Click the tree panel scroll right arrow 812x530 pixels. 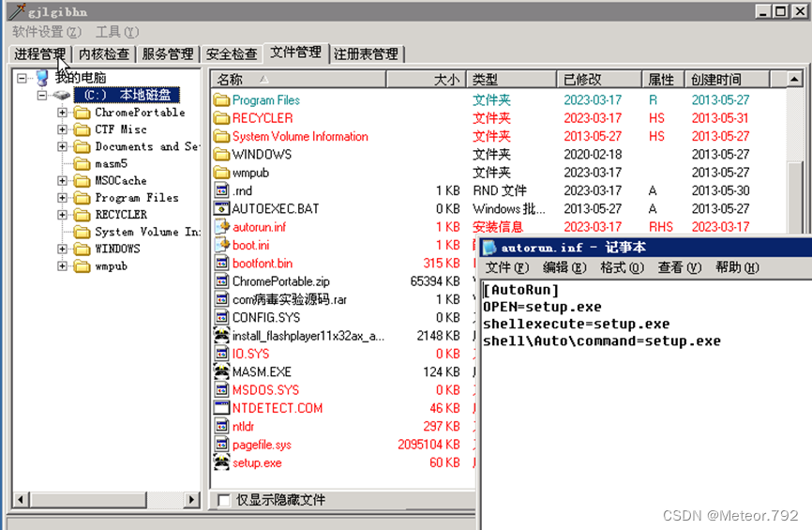click(191, 500)
